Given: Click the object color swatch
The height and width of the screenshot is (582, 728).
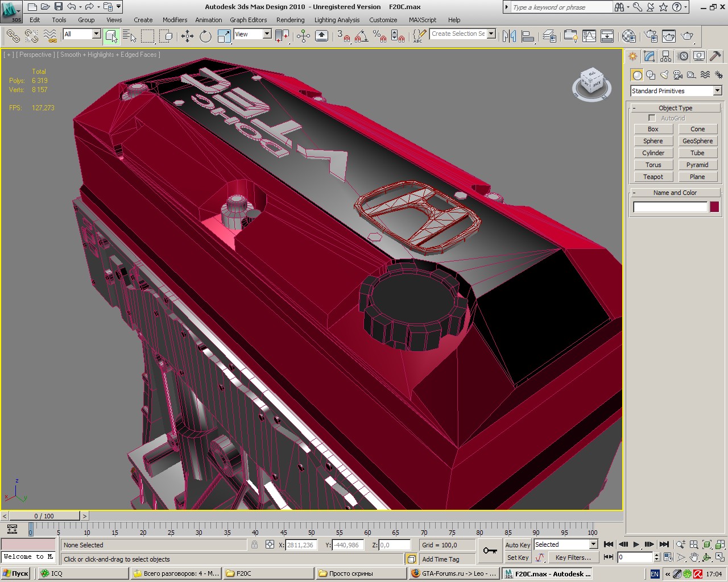Looking at the screenshot, I should (x=714, y=207).
